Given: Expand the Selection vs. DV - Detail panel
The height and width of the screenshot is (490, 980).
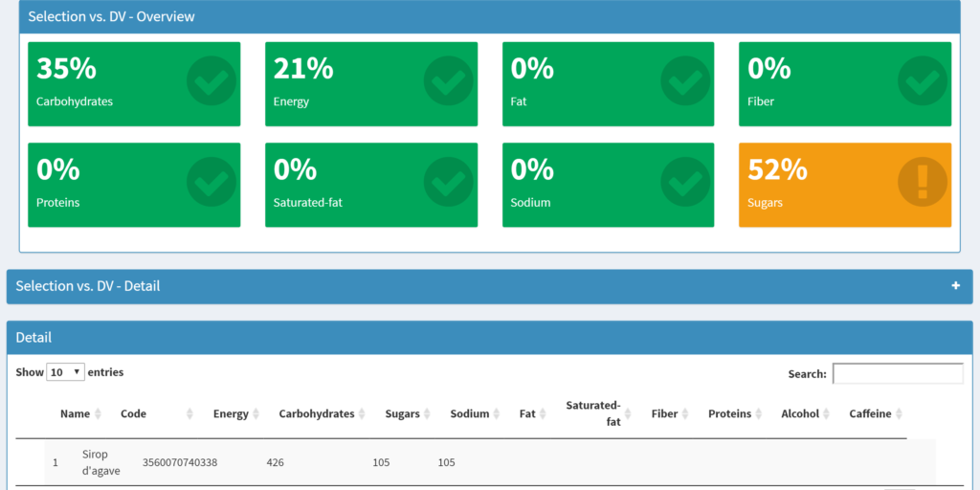Looking at the screenshot, I should tap(955, 286).
